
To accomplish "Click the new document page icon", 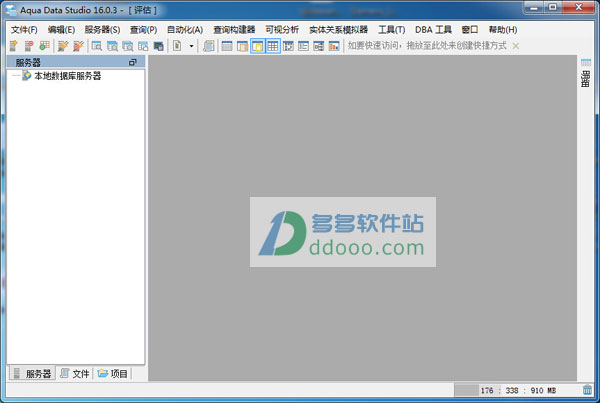I will pyautogui.click(x=177, y=46).
